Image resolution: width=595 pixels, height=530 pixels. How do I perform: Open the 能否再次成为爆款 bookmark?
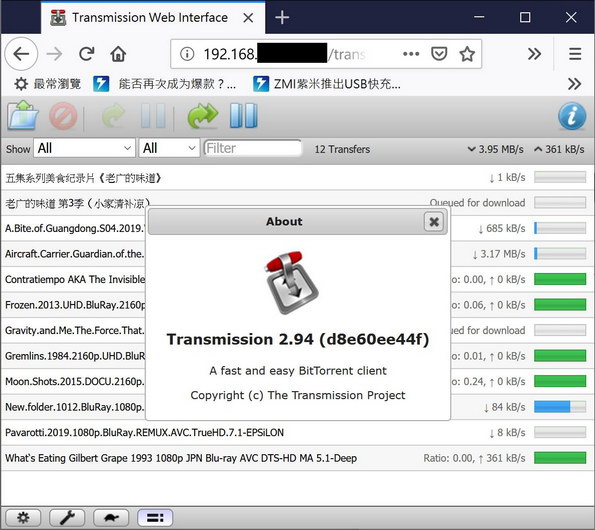tap(165, 83)
